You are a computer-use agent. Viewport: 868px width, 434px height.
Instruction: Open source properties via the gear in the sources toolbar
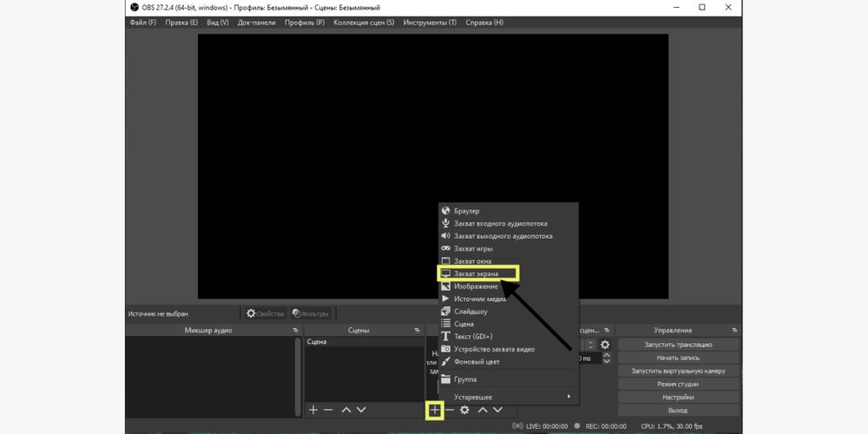coord(465,411)
